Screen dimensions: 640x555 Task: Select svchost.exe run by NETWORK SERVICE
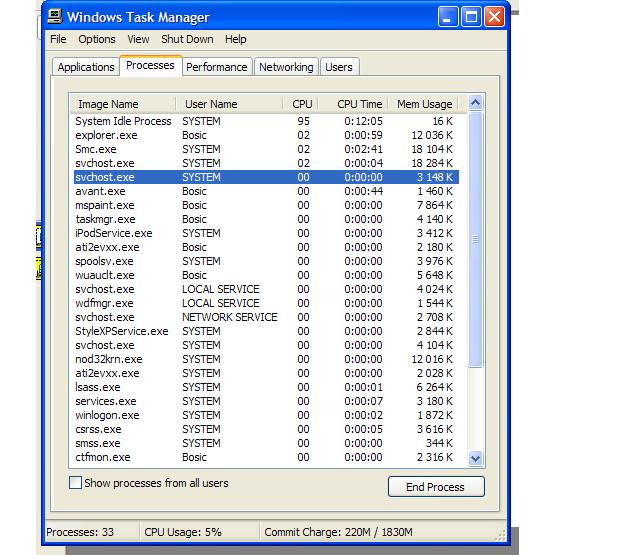point(266,317)
